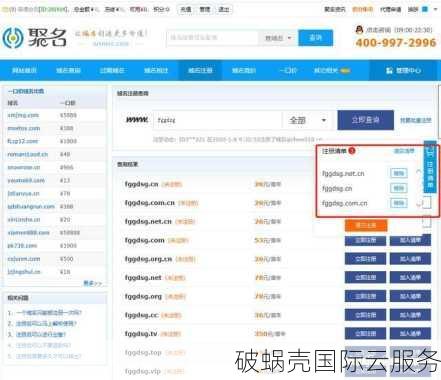
Task: Click the dark blue 立即查询 button
Action: (366, 120)
